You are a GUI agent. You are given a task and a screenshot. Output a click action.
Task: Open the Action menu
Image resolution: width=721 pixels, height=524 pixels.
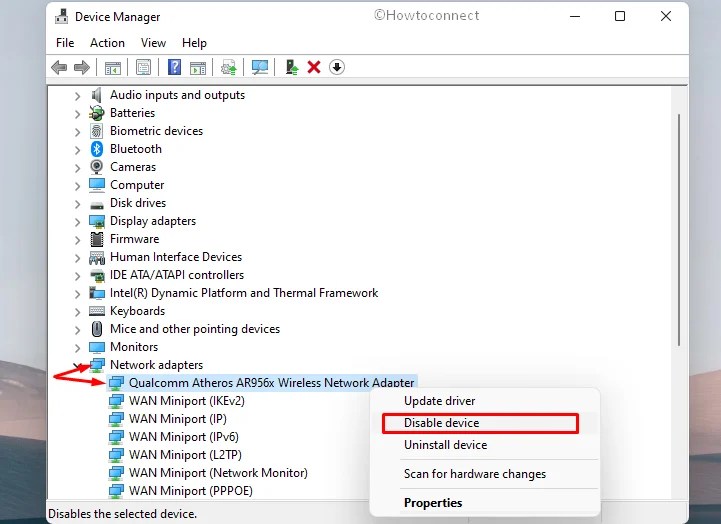pyautogui.click(x=107, y=43)
